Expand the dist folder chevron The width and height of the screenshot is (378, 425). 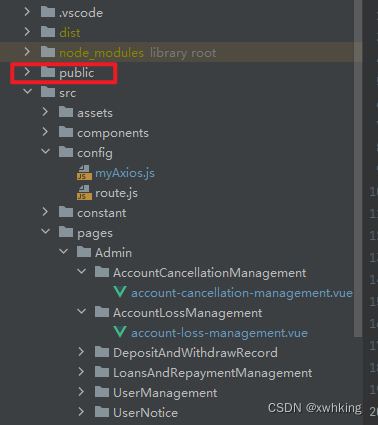[x=27, y=32]
